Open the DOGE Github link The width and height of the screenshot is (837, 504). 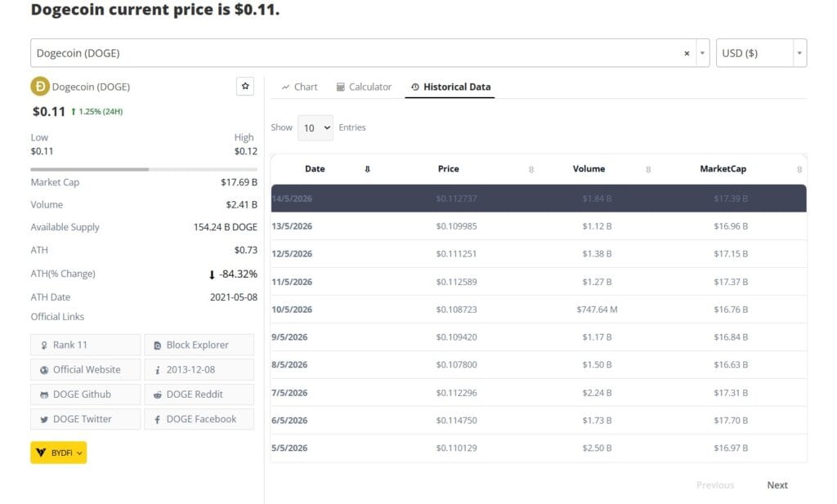click(85, 395)
